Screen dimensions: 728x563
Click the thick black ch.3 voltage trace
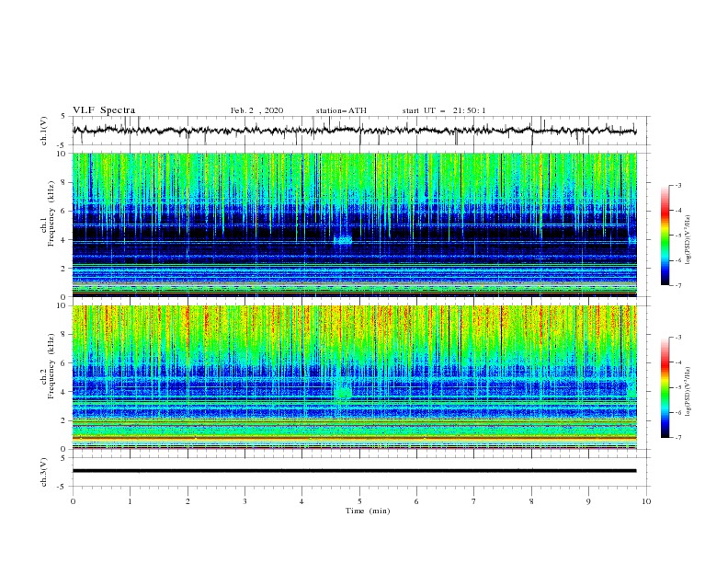[x=354, y=471]
